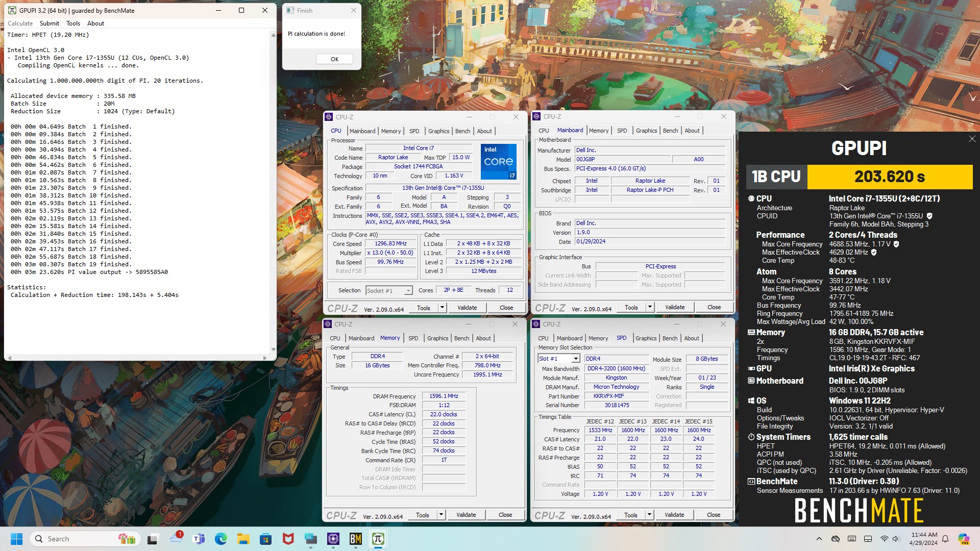Open the cloud icon with notification badge
Viewport: 980px width, 551px height.
[x=177, y=538]
